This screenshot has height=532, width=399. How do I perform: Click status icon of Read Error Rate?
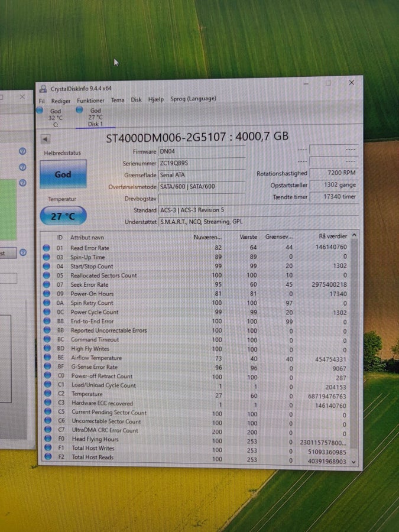[x=47, y=248]
